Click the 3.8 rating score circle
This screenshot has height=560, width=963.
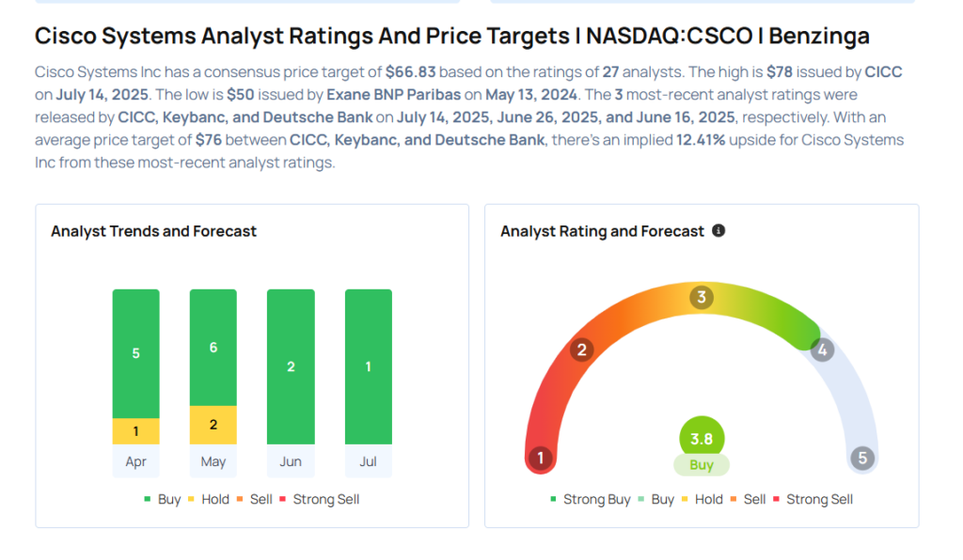click(702, 439)
